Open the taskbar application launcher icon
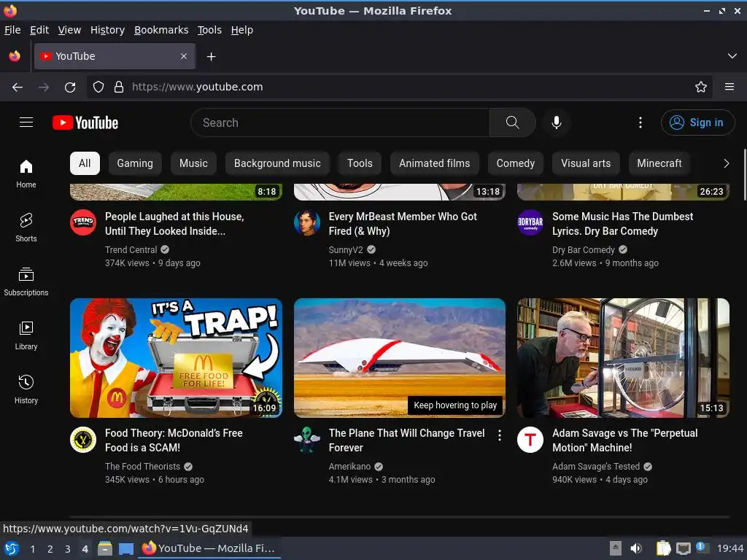Image resolution: width=747 pixels, height=560 pixels. [x=12, y=548]
